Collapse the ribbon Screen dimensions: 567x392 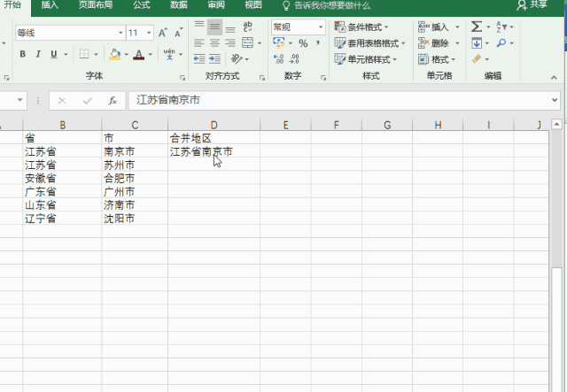point(554,77)
